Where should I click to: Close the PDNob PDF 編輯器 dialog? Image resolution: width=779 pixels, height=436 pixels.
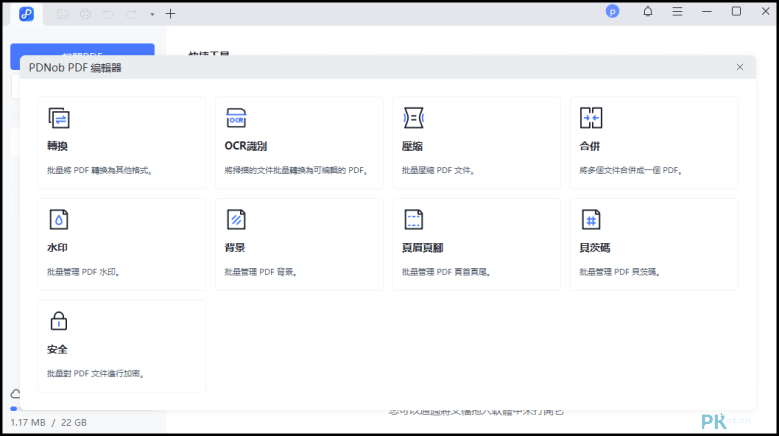pos(740,67)
